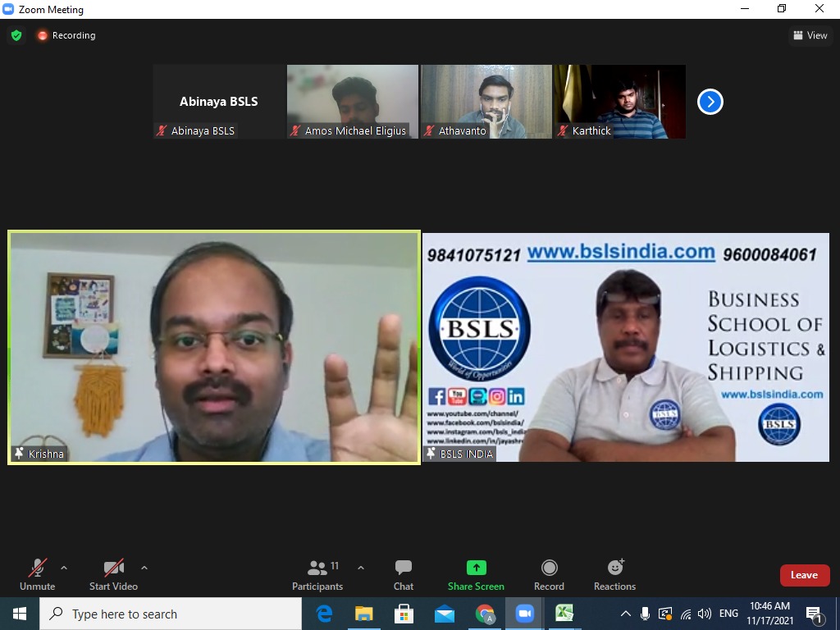Click the BSLS INDIA video tile
840x630 pixels.
click(626, 347)
